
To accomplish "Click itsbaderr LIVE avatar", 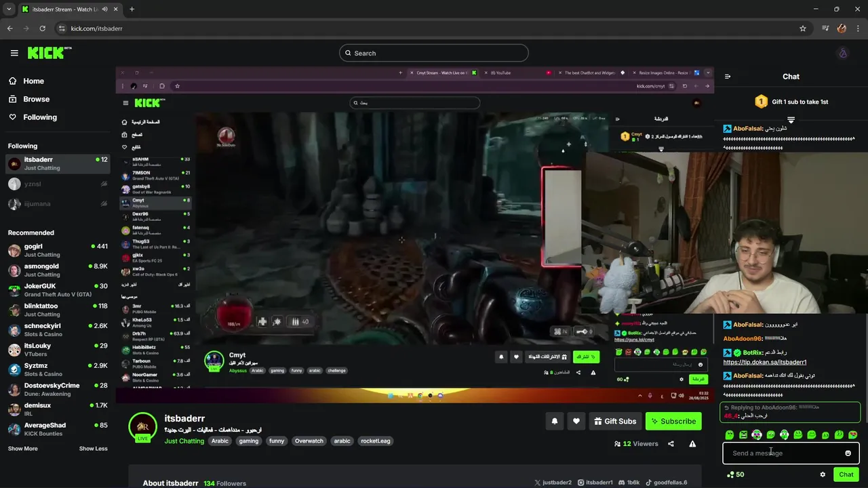I will tap(142, 427).
